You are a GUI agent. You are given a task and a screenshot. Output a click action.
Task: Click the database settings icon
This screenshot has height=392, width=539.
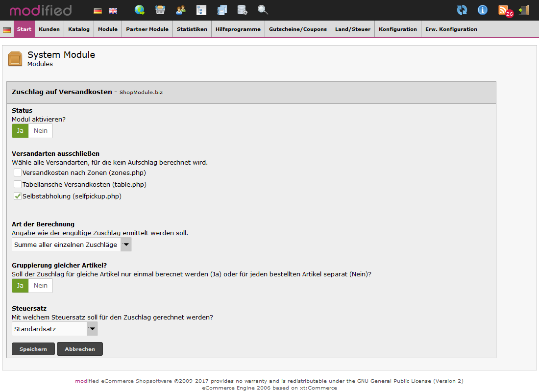(242, 10)
